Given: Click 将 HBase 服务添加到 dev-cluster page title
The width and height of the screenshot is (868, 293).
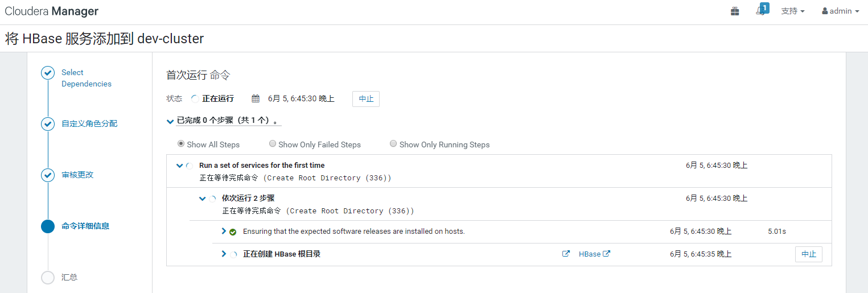Looking at the screenshot, I should (x=105, y=39).
